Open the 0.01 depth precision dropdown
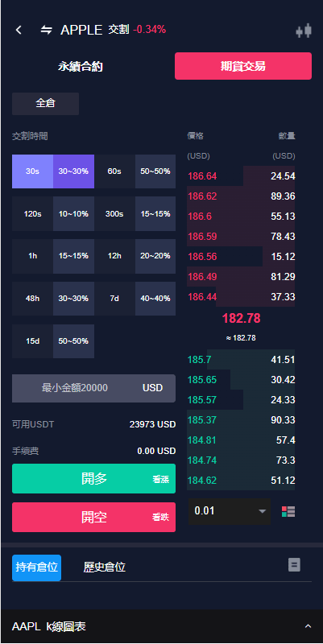323x644 pixels. click(230, 511)
